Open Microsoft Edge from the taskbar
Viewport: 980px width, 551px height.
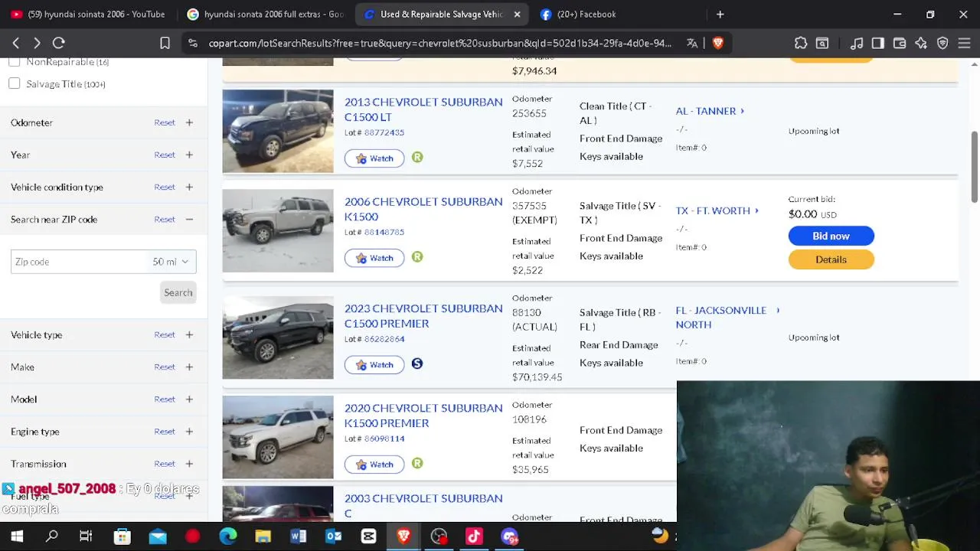point(227,536)
